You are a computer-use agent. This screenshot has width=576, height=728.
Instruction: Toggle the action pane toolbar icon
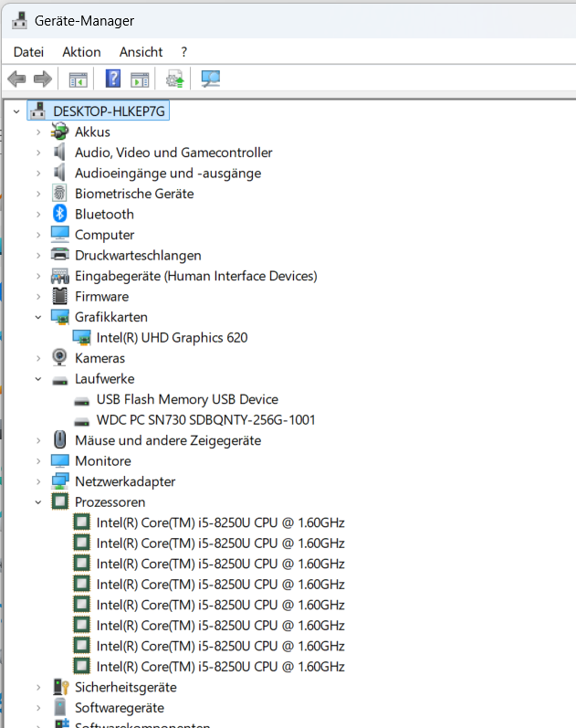pos(140,79)
